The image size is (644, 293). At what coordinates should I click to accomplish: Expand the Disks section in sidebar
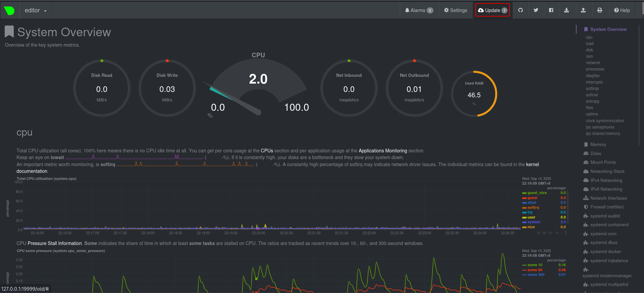595,154
